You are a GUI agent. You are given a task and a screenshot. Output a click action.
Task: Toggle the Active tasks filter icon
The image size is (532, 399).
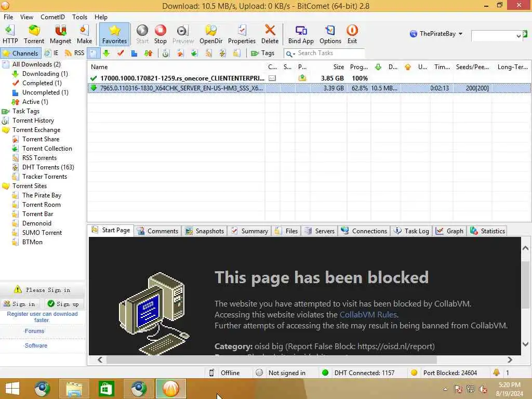click(x=148, y=54)
